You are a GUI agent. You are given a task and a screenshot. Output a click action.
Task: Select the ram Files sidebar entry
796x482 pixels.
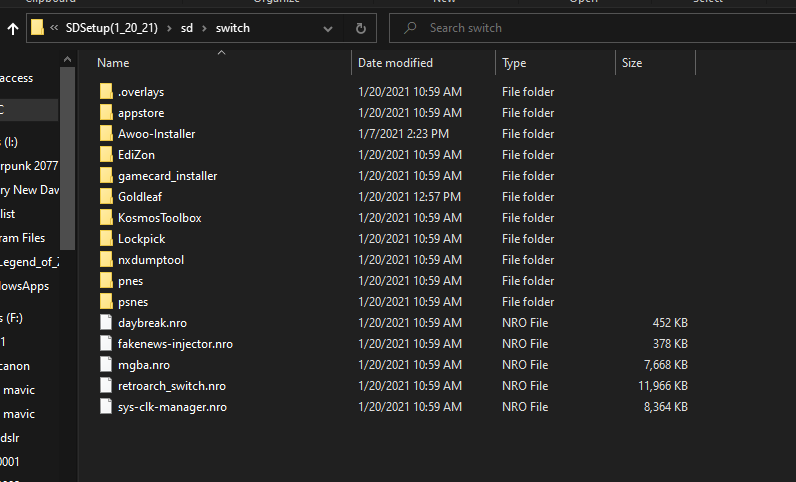[x=22, y=238]
